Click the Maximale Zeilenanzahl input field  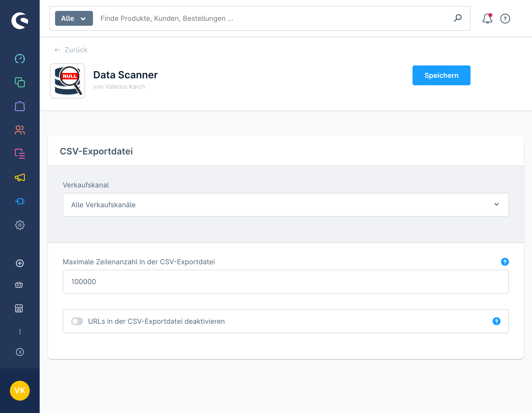pos(286,282)
